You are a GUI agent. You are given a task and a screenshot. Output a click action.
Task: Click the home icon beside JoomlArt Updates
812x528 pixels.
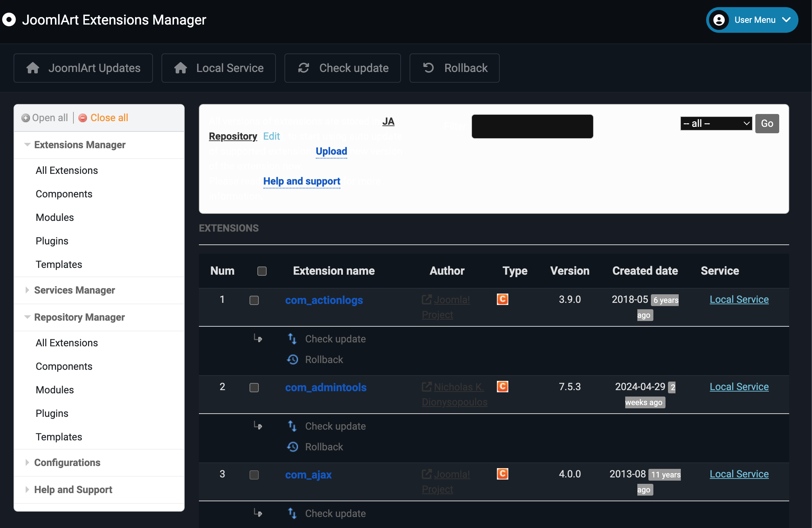click(x=33, y=68)
